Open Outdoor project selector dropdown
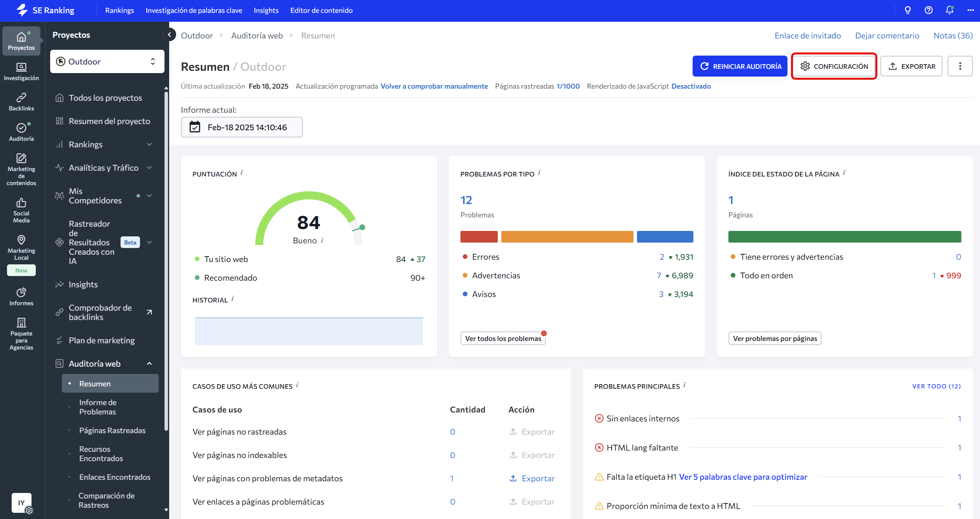The width and height of the screenshot is (980, 519). [107, 61]
